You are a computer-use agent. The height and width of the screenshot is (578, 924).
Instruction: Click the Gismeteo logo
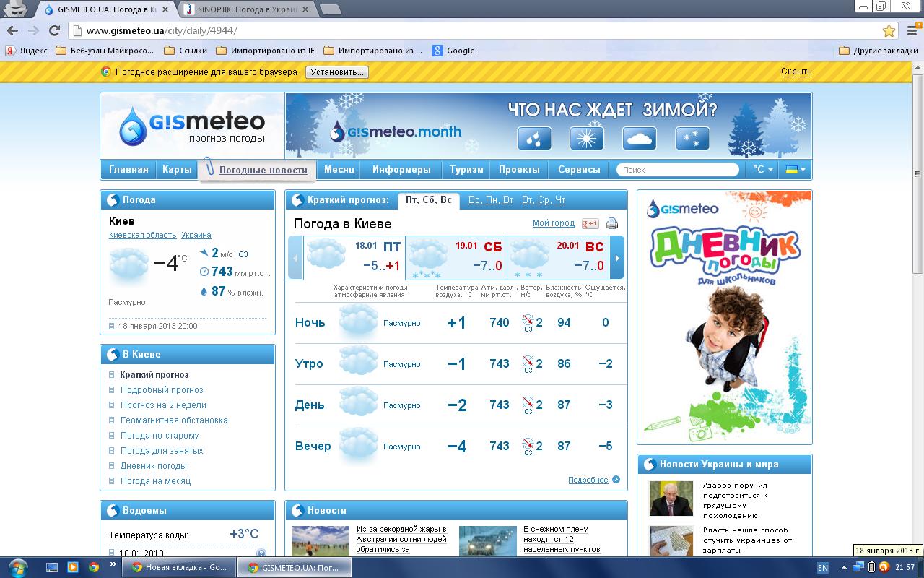pyautogui.click(x=192, y=125)
